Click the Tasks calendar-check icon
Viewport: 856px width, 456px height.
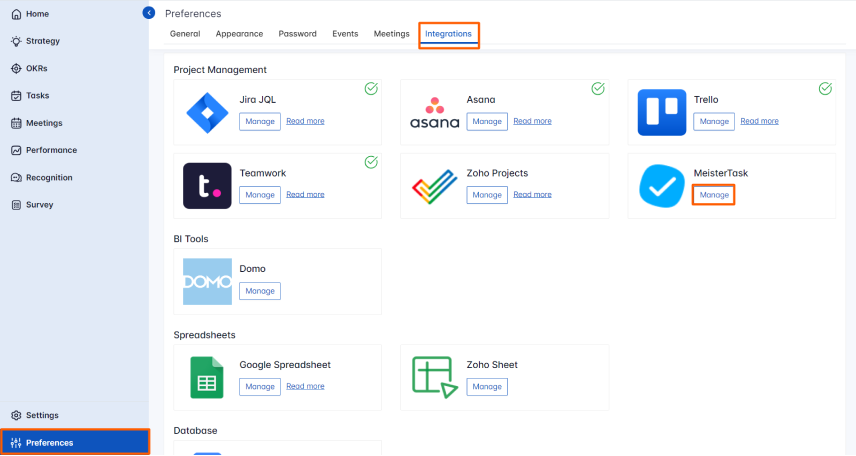(16, 96)
